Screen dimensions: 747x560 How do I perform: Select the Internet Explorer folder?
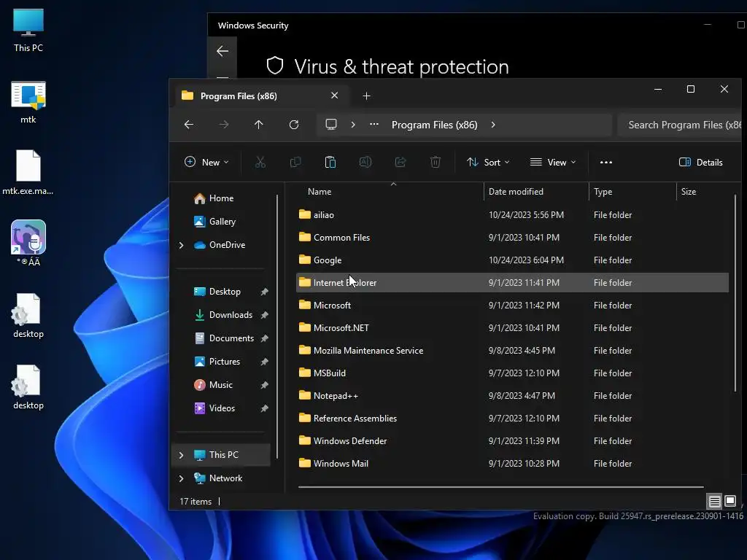512,282
